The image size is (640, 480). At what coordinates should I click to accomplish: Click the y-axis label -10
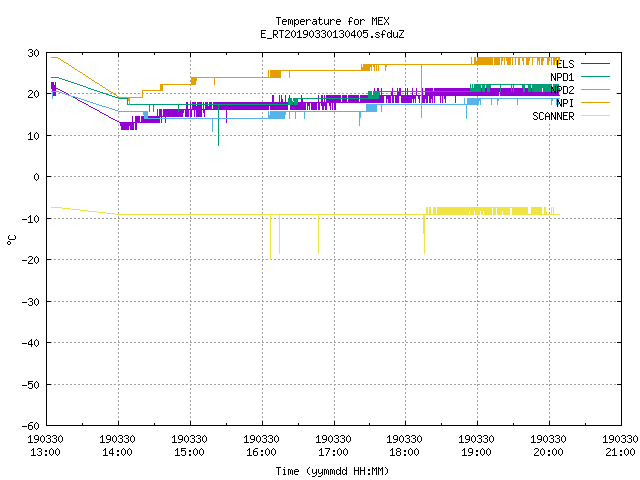tap(31, 219)
